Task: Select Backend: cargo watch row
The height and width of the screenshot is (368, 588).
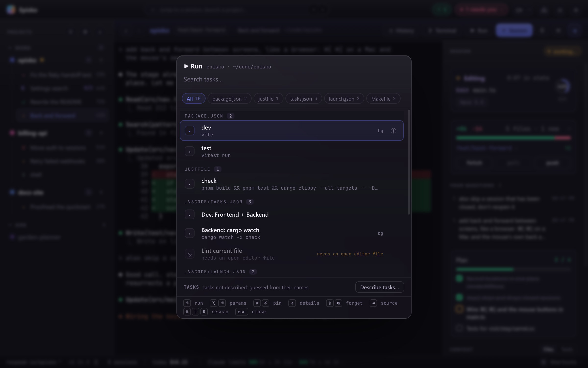Action: (292, 233)
